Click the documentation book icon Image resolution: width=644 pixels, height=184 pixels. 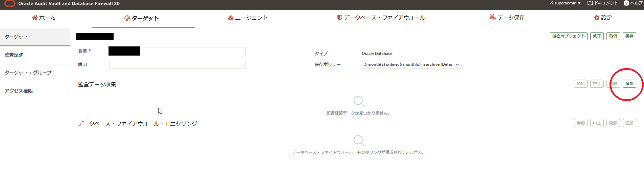click(590, 3)
